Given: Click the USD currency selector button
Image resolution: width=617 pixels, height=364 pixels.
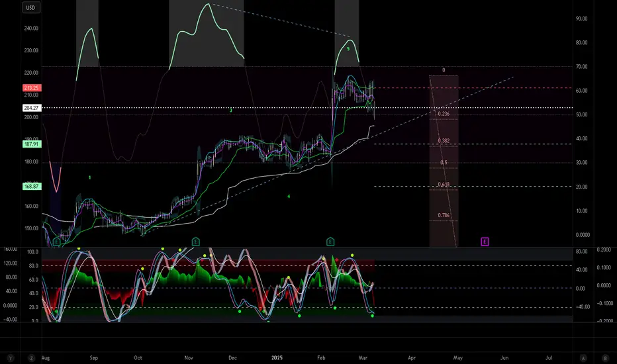Looking at the screenshot, I should coord(30,8).
